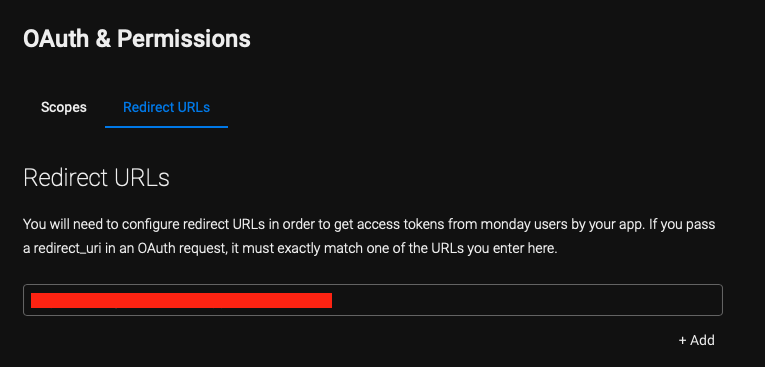Select the Redirect URLs tab
Screen dimensions: 765x367
pos(166,107)
